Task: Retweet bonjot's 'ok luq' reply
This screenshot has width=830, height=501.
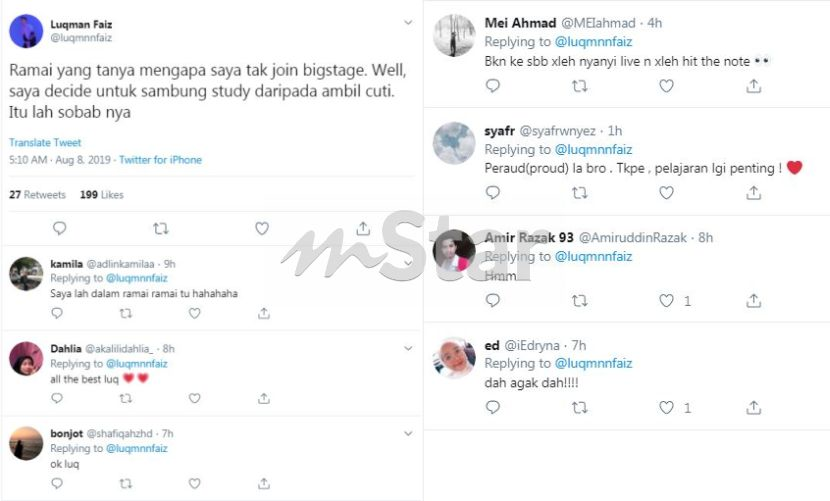Action: (x=125, y=483)
